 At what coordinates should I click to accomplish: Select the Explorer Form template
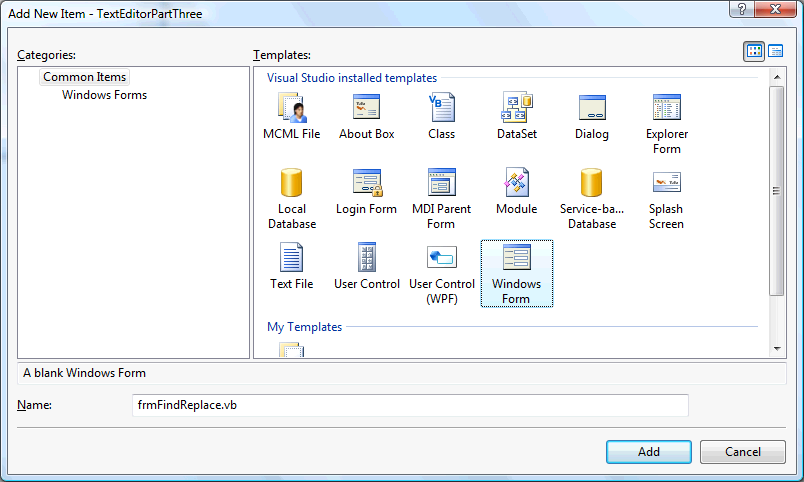(x=667, y=124)
